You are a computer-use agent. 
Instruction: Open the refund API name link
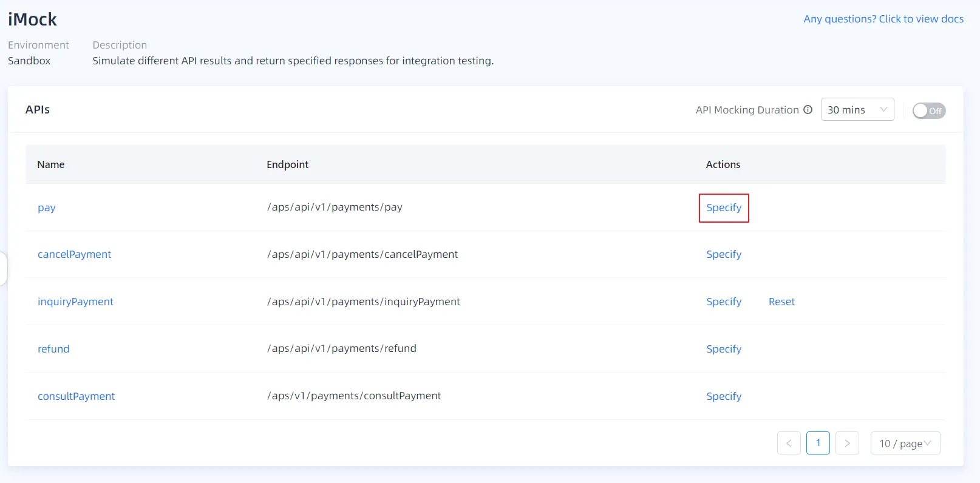click(53, 349)
